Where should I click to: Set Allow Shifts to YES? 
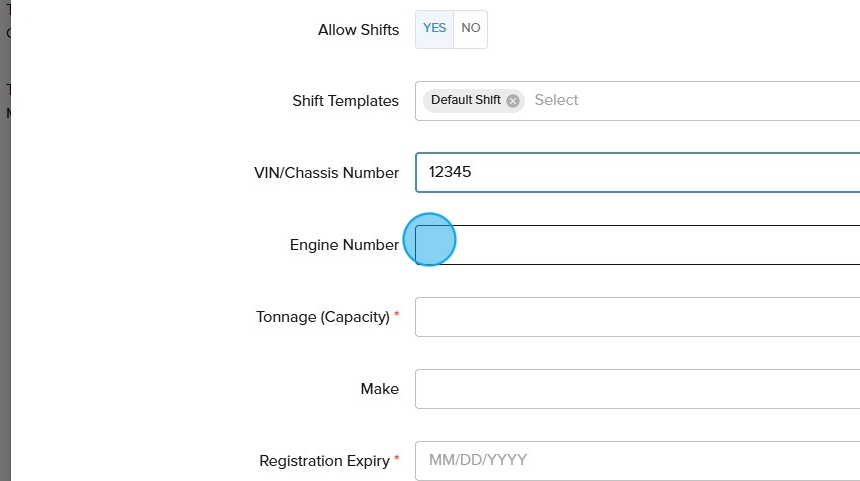point(435,29)
